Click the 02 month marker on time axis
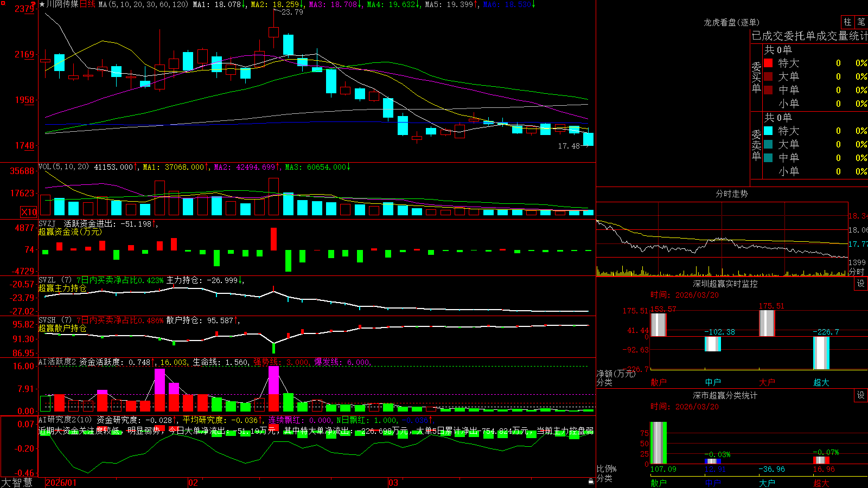This screenshot has height=488, width=868. point(193,483)
